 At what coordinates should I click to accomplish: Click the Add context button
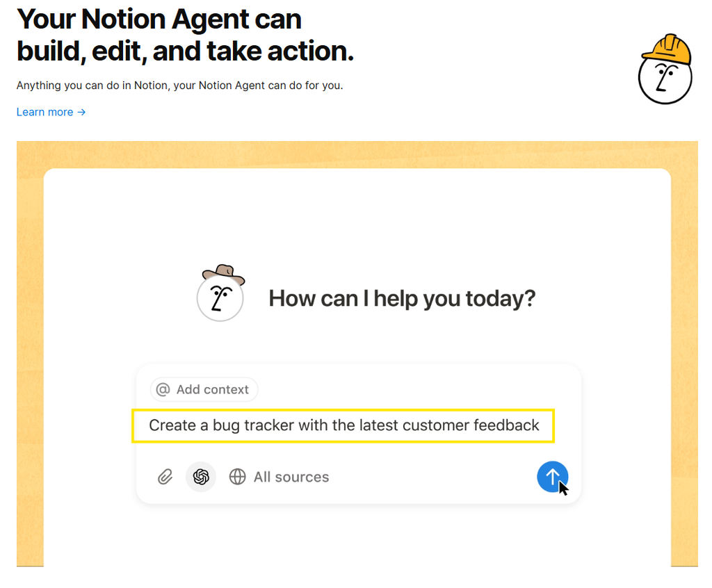[204, 390]
